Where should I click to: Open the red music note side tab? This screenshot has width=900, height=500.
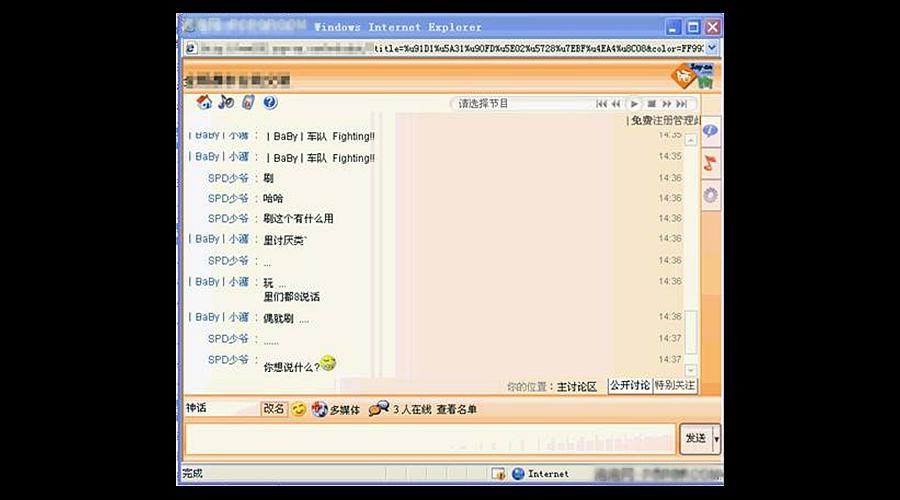pos(711,163)
